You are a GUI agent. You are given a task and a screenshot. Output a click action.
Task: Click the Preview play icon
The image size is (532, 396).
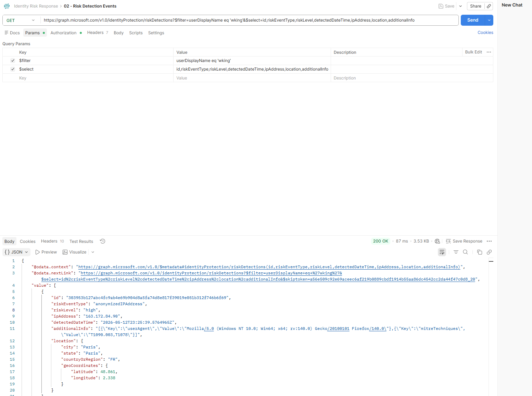pyautogui.click(x=38, y=252)
